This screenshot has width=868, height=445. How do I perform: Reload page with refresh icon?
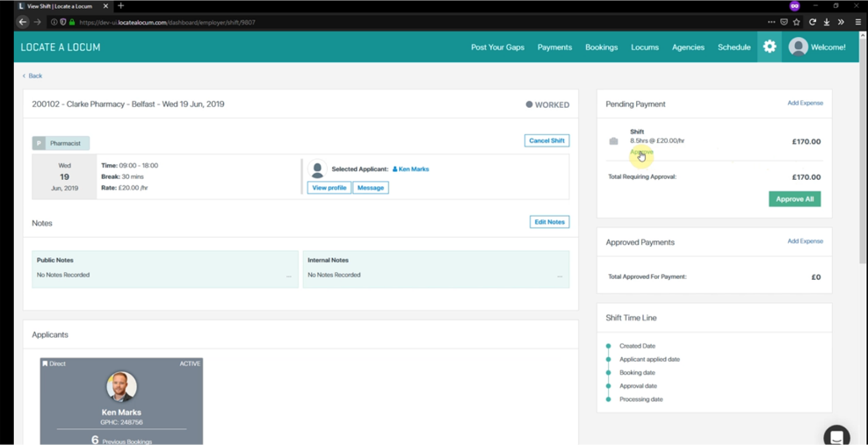click(x=813, y=22)
